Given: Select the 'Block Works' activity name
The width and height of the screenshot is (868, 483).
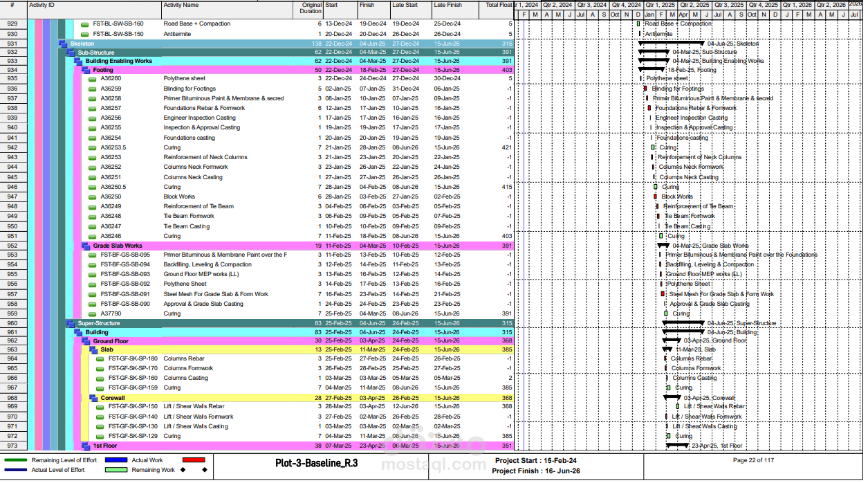Looking at the screenshot, I should pyautogui.click(x=179, y=197).
